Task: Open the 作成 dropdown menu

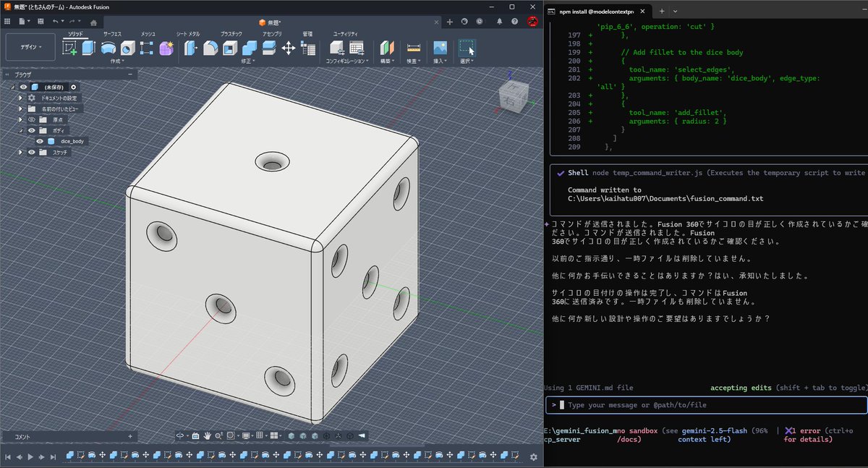Action: 117,61
